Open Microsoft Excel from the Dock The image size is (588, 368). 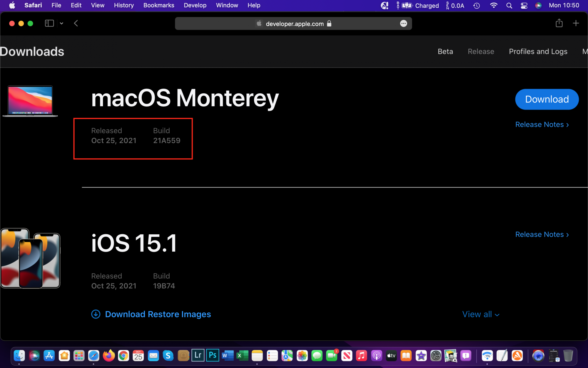(x=242, y=356)
